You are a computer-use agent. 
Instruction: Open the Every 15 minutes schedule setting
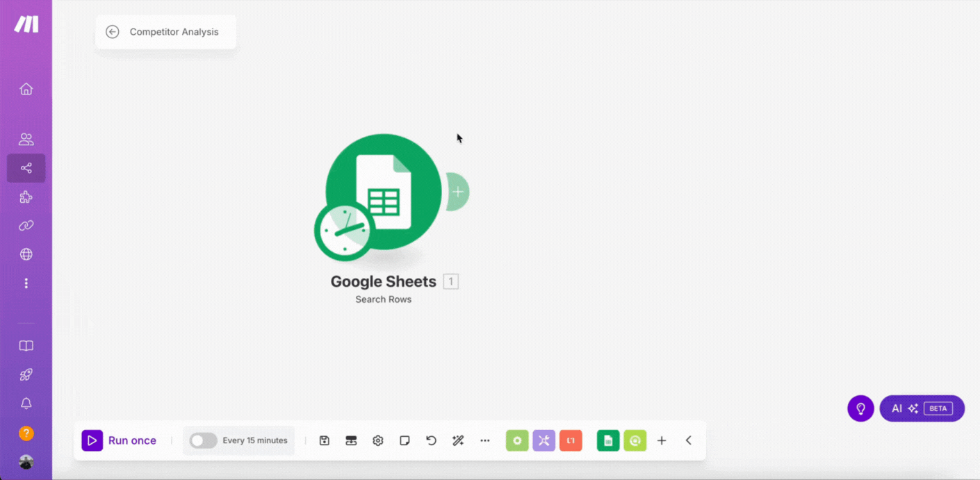click(x=255, y=440)
